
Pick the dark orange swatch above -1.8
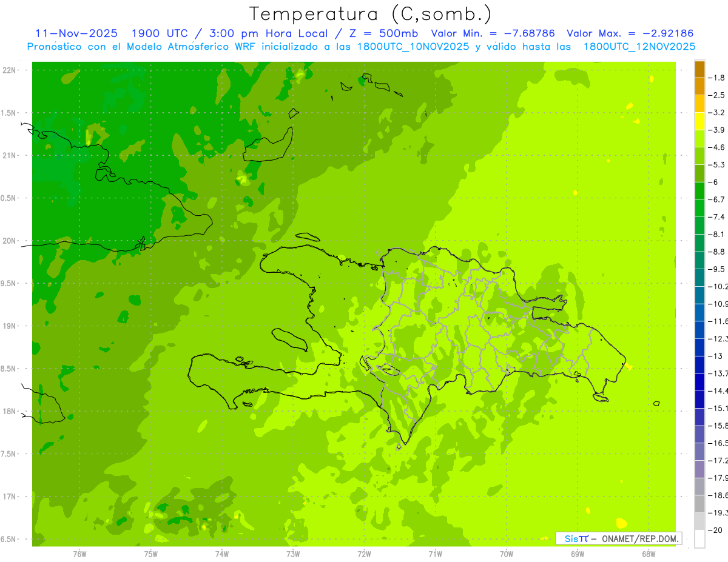click(699, 69)
